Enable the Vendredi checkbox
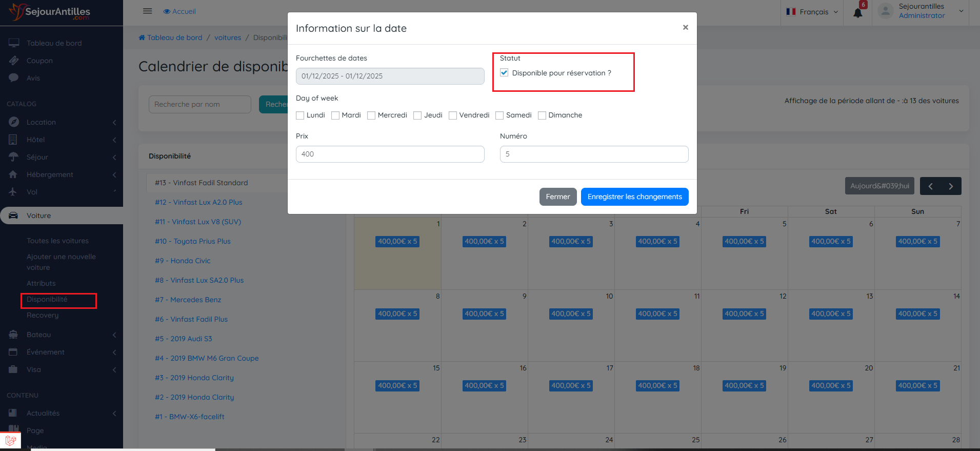The height and width of the screenshot is (451, 980). pyautogui.click(x=453, y=115)
